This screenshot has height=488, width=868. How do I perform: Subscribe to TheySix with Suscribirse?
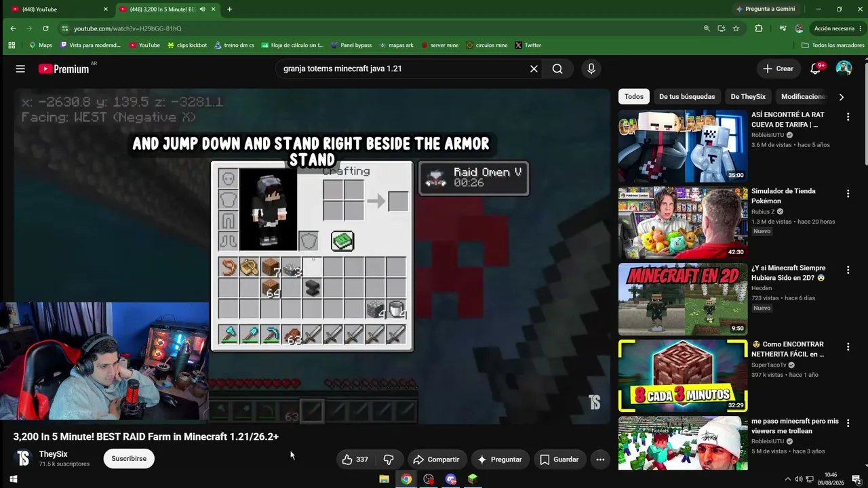[x=129, y=459]
